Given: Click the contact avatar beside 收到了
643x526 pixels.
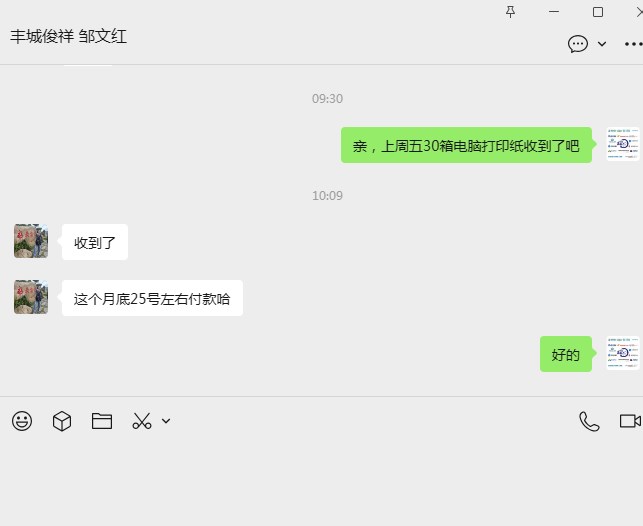Looking at the screenshot, I should 31,241.
